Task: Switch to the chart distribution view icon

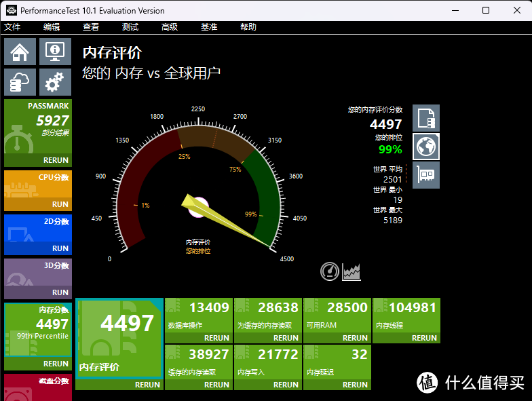Action: 351,271
